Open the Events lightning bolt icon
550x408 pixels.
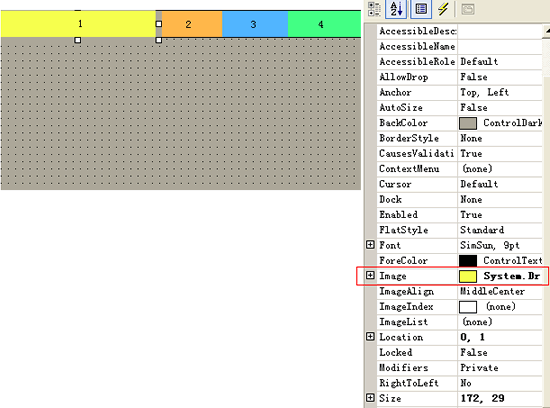443,9
